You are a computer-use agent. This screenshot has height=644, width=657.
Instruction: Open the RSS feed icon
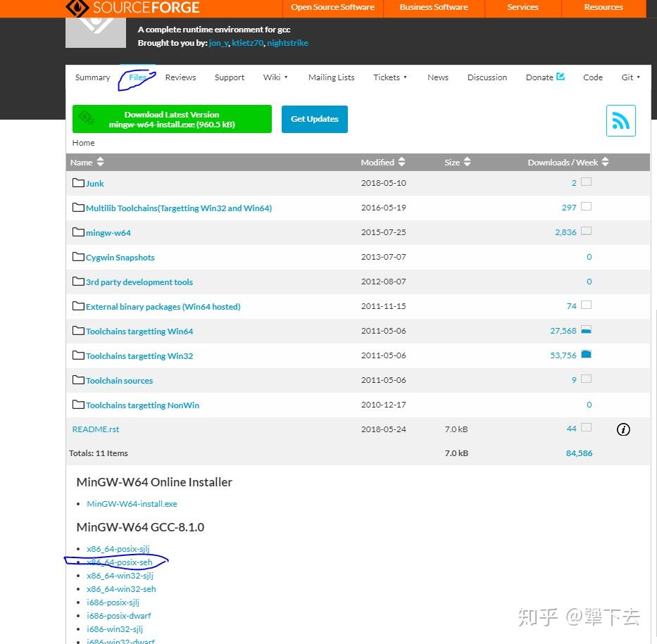point(620,120)
